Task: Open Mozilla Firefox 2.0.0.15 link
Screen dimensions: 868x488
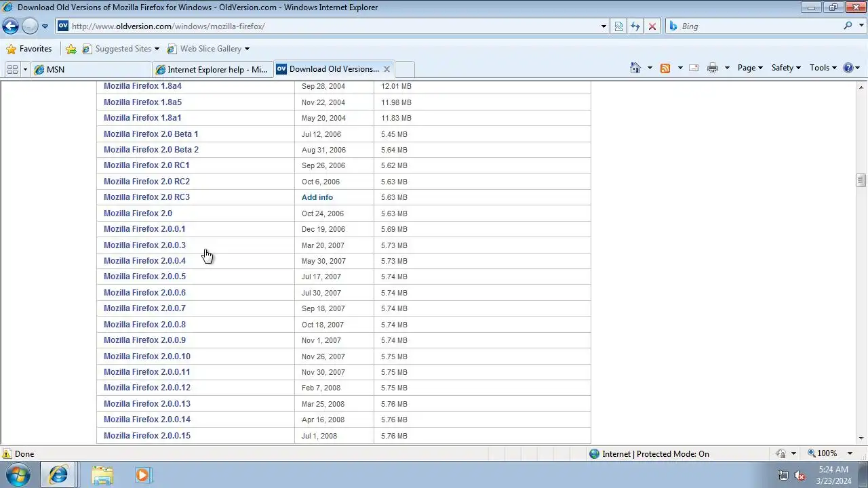Action: click(x=147, y=435)
